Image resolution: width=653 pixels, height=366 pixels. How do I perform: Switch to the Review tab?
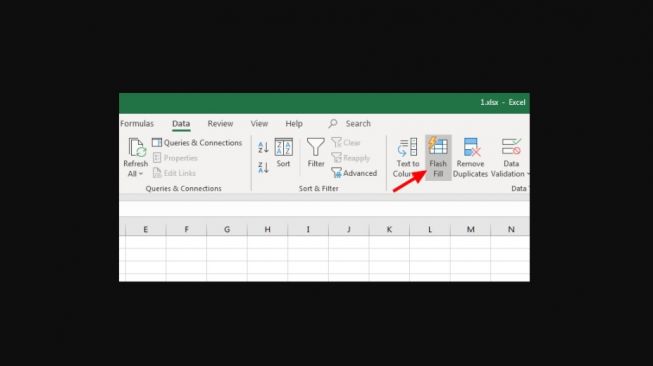coord(220,124)
